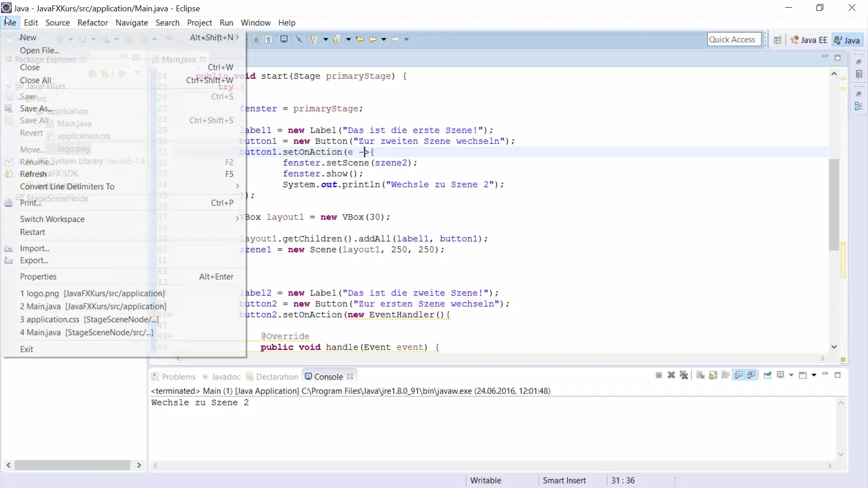Click editor vertical scrollbar thumb
Image resolution: width=868 pixels, height=488 pixels.
tap(834, 204)
